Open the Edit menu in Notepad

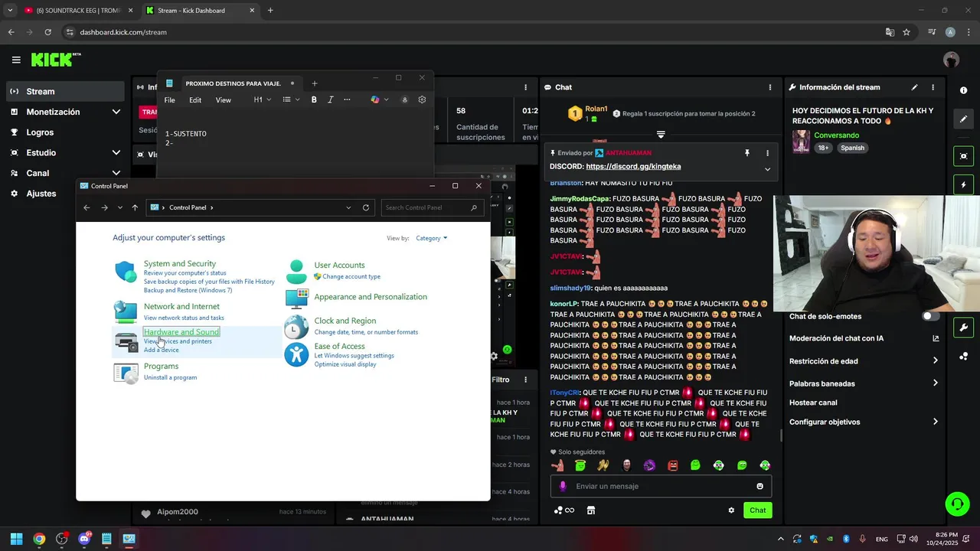195,99
